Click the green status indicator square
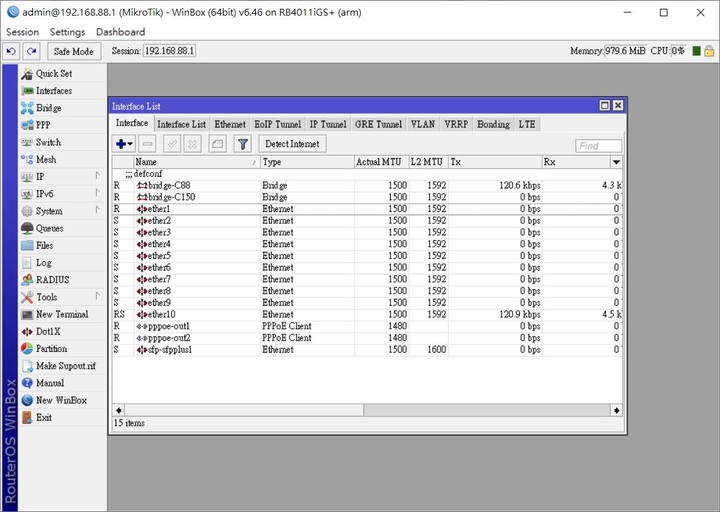The width and height of the screenshot is (720, 512). [x=696, y=51]
